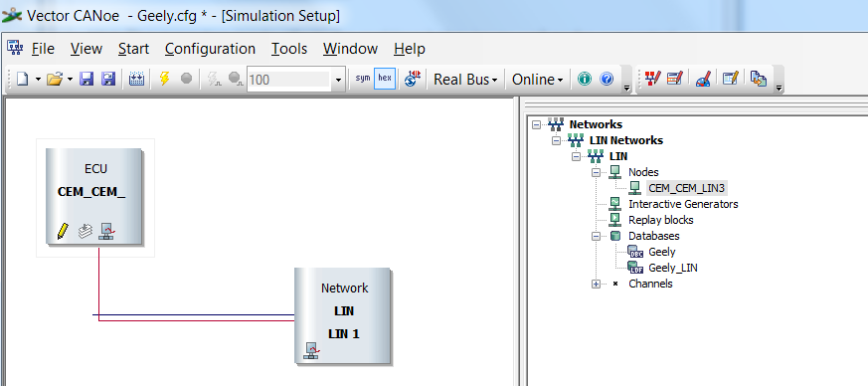Click the gauge-and-pen designer toolbar icon
The height and width of the screenshot is (386, 868).
coord(703,80)
